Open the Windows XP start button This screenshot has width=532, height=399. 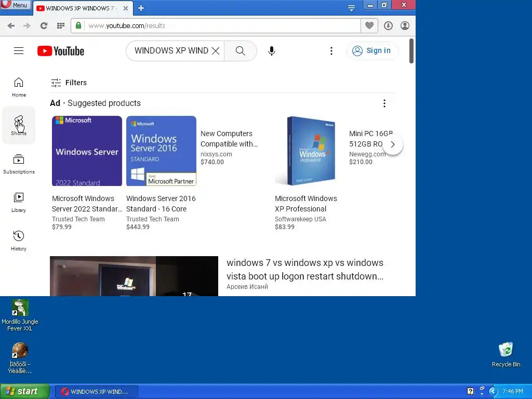(x=24, y=391)
